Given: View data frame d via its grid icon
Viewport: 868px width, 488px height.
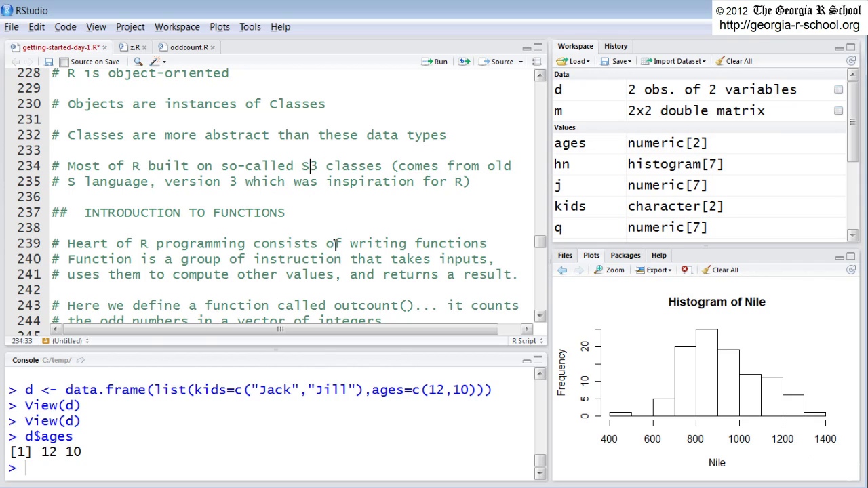Looking at the screenshot, I should pyautogui.click(x=838, y=89).
